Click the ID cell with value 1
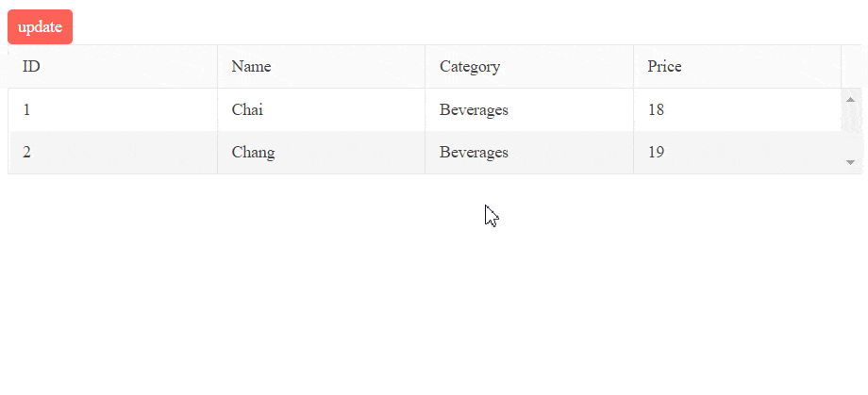The width and height of the screenshot is (868, 395). [x=112, y=109]
